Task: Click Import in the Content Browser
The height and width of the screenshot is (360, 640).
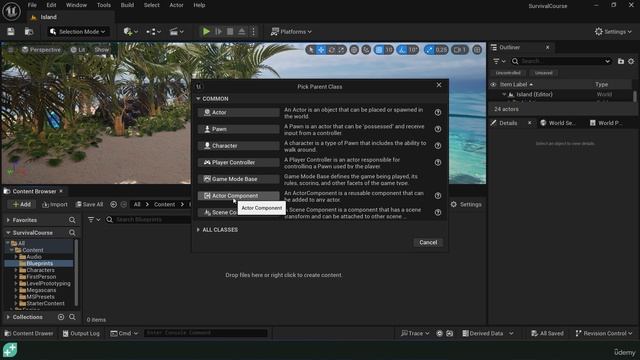Action: tap(55, 204)
